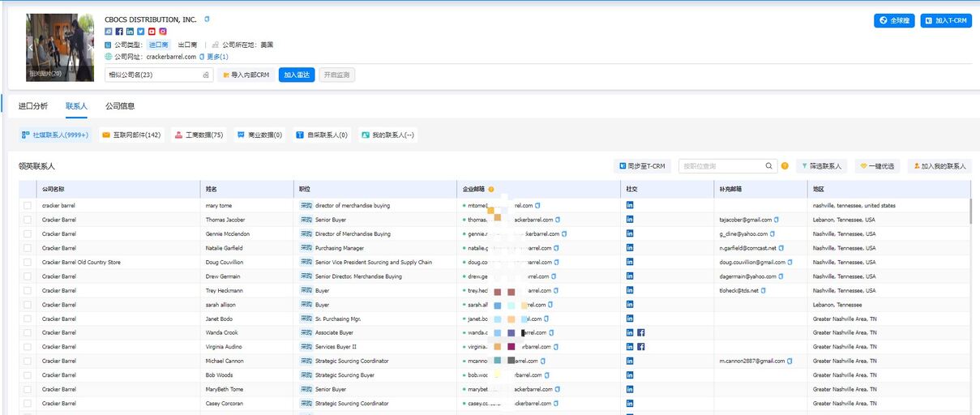Click the 开启监测 button

(x=336, y=75)
